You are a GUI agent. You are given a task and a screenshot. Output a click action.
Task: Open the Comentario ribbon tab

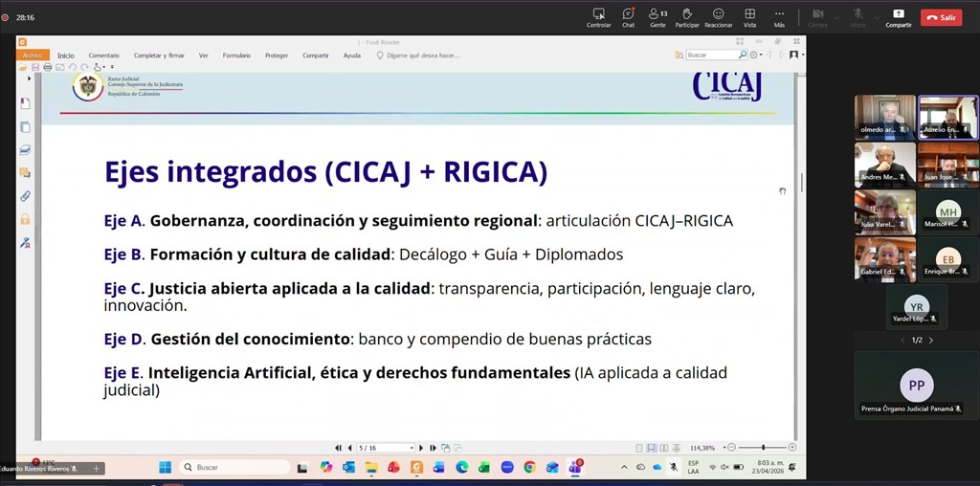(104, 55)
